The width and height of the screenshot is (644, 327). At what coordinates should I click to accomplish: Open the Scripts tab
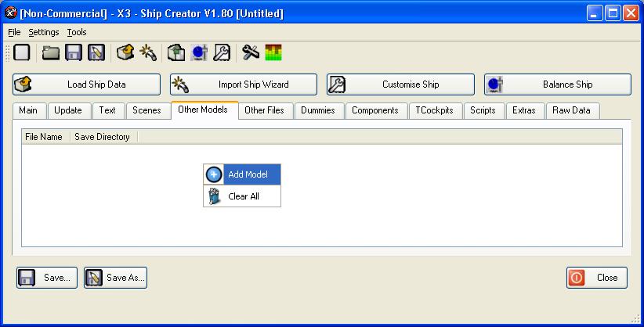click(x=483, y=110)
